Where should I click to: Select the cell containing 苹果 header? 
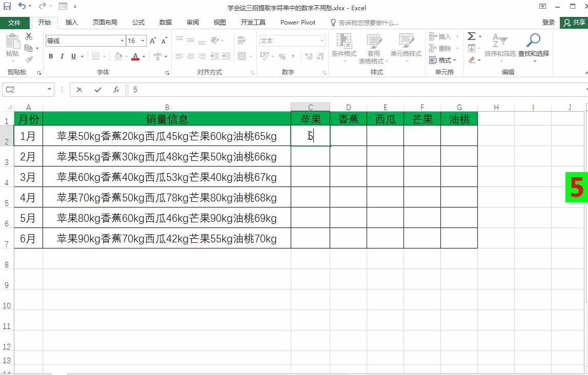[310, 118]
